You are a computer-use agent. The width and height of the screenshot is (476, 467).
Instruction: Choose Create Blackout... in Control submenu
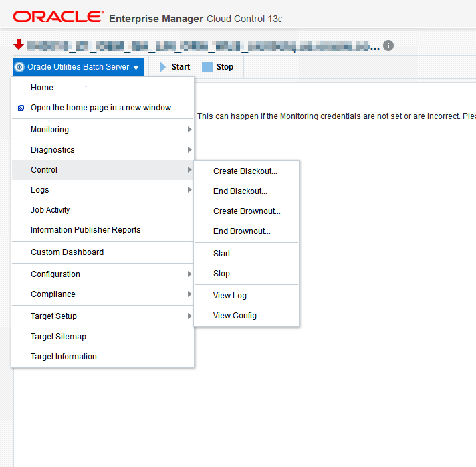(246, 171)
